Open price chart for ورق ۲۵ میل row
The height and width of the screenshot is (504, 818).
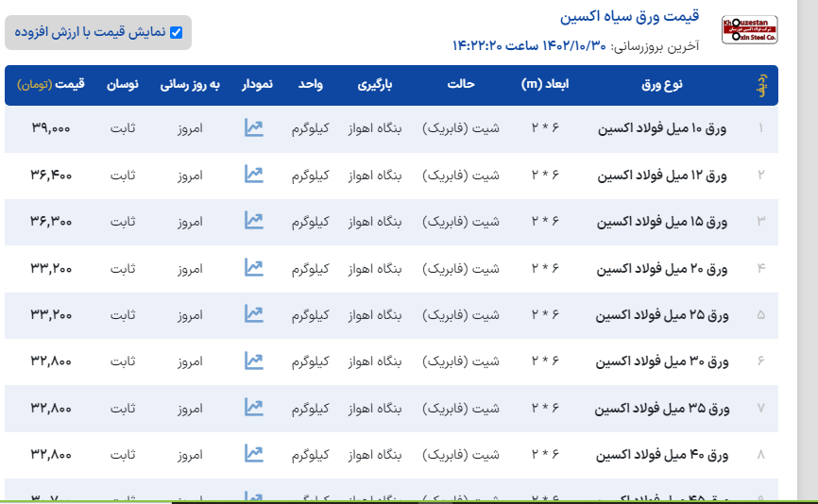pos(253,314)
